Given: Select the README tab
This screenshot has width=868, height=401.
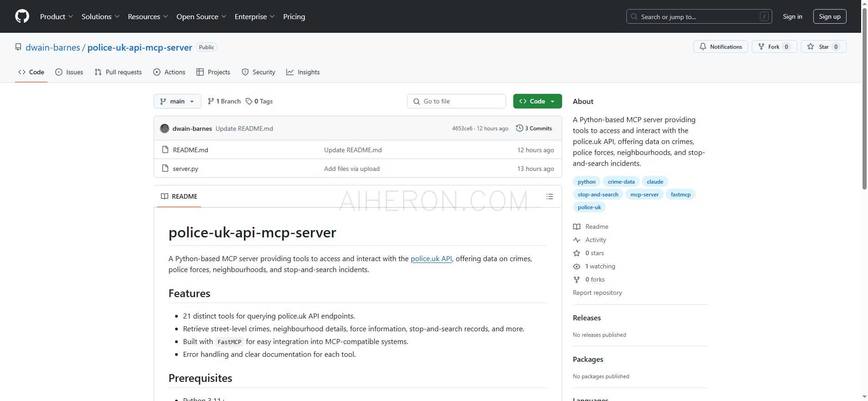Looking at the screenshot, I should pos(179,196).
